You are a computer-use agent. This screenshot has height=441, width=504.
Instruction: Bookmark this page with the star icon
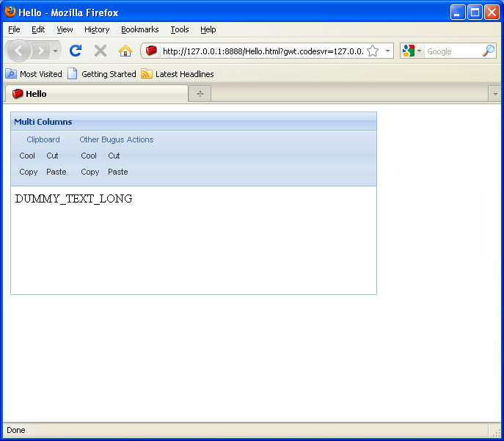(373, 51)
